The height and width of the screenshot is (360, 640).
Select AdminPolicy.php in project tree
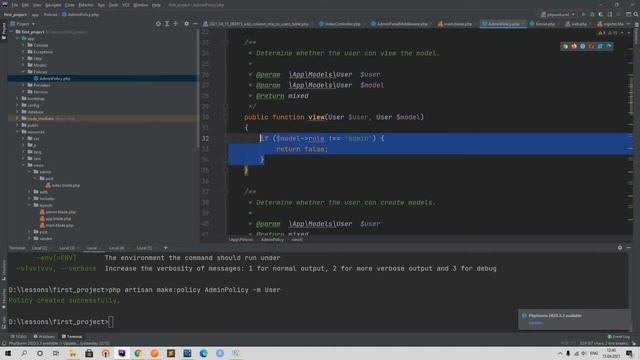pos(55,78)
